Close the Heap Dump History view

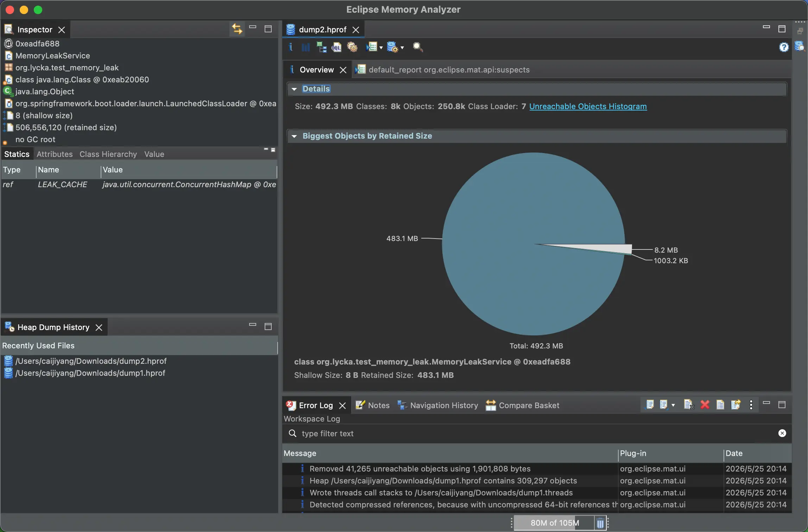(99, 328)
